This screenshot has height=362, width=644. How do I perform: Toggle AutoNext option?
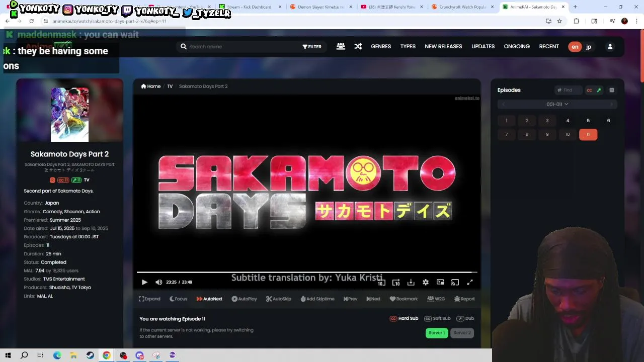(x=209, y=299)
